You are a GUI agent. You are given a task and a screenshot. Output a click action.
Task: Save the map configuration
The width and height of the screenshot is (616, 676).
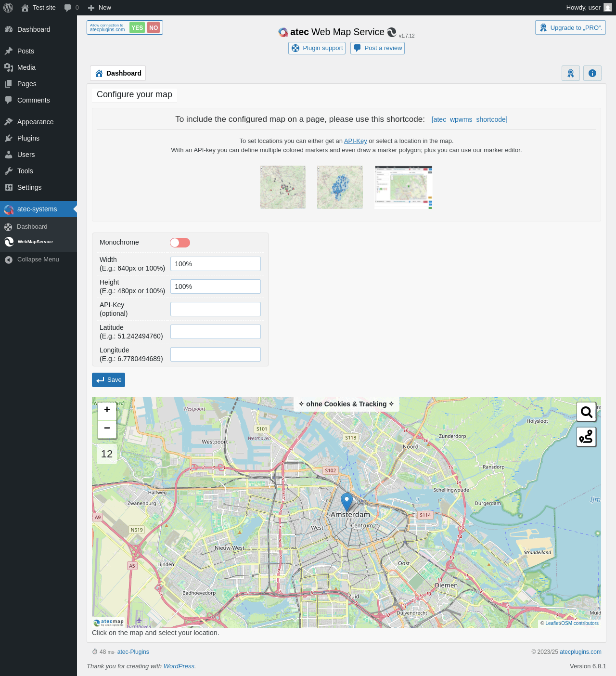[109, 380]
